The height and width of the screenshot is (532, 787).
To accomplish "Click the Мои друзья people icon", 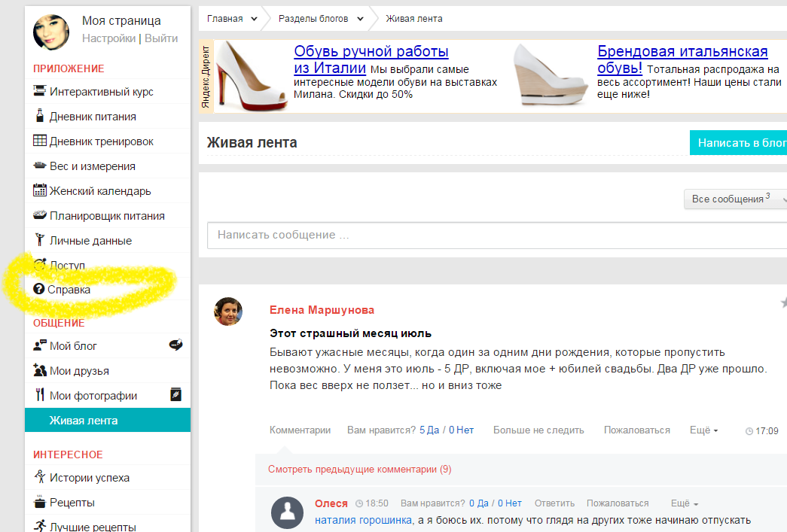I will pyautogui.click(x=40, y=370).
